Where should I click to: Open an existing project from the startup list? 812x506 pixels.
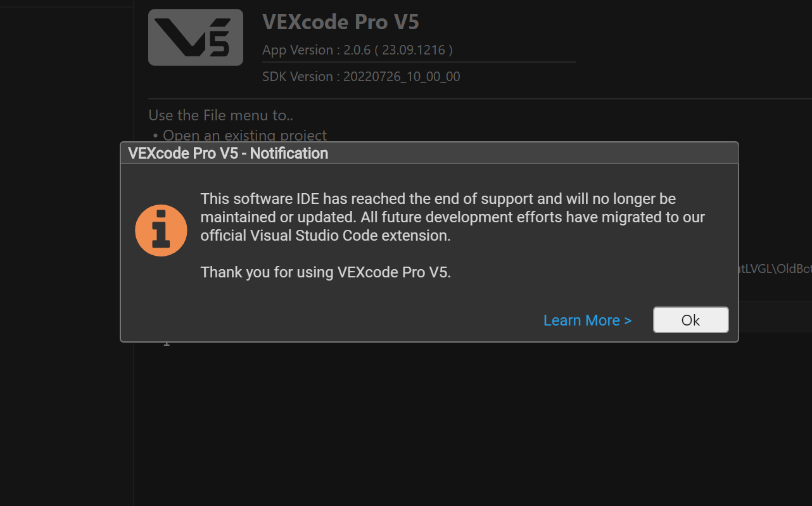pos(244,135)
